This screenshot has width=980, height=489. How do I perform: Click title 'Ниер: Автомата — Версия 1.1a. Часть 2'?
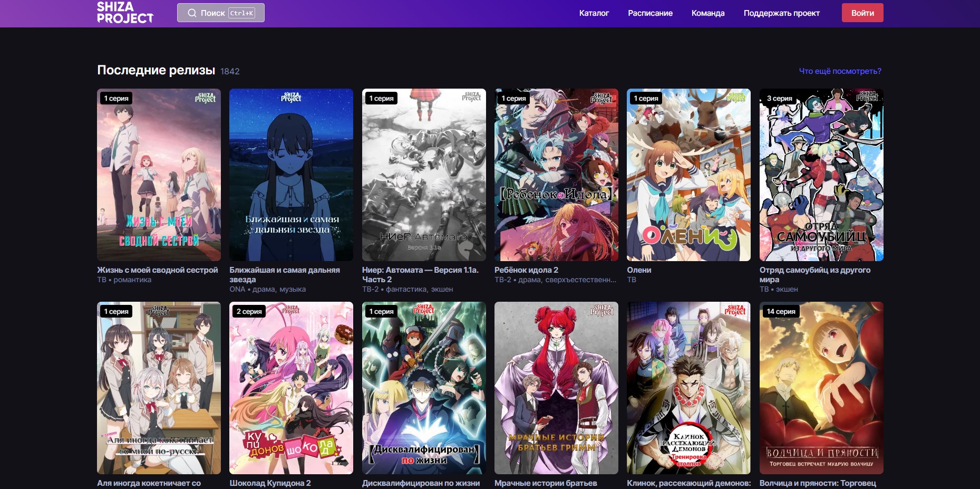420,275
